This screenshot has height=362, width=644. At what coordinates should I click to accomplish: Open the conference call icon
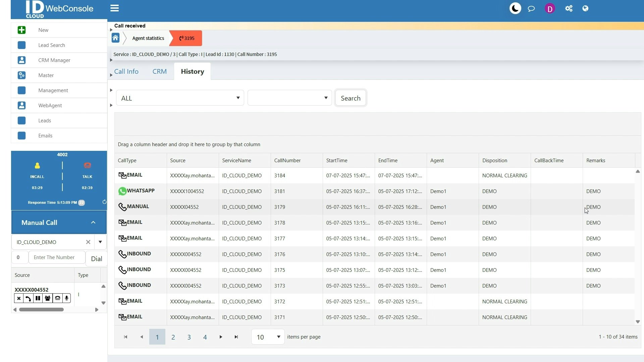tap(48, 298)
